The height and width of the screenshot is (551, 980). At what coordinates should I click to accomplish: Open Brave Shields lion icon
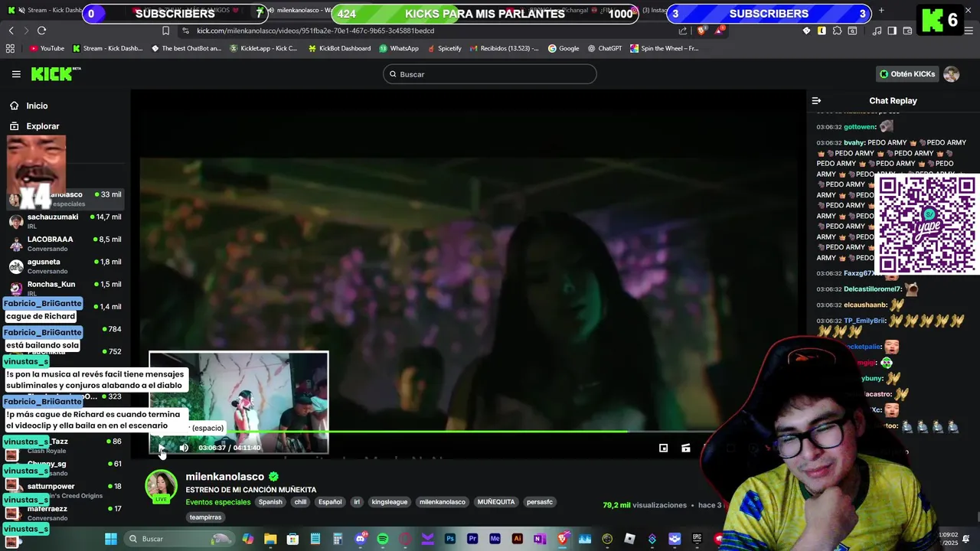[x=701, y=31]
